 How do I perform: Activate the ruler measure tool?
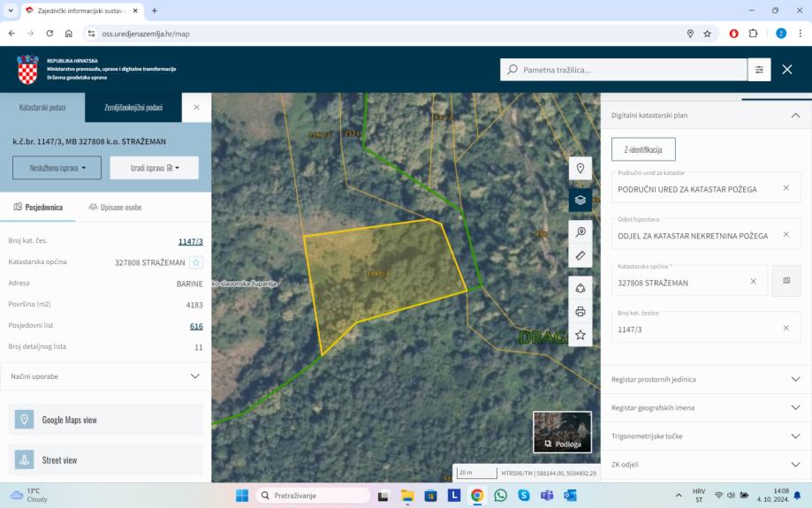tap(580, 256)
